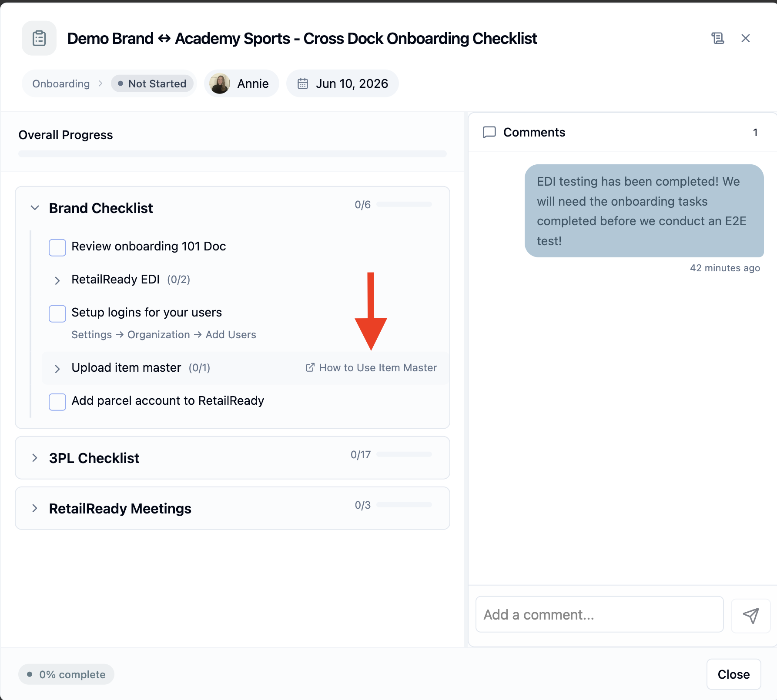The image size is (777, 700).
Task: Click the Overall Progress bar
Action: pyautogui.click(x=232, y=153)
